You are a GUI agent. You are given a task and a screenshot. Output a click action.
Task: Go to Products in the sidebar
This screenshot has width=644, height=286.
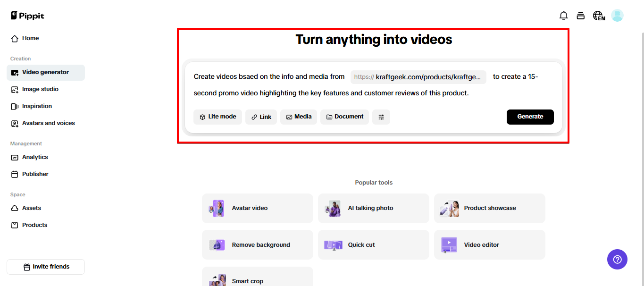coord(34,225)
